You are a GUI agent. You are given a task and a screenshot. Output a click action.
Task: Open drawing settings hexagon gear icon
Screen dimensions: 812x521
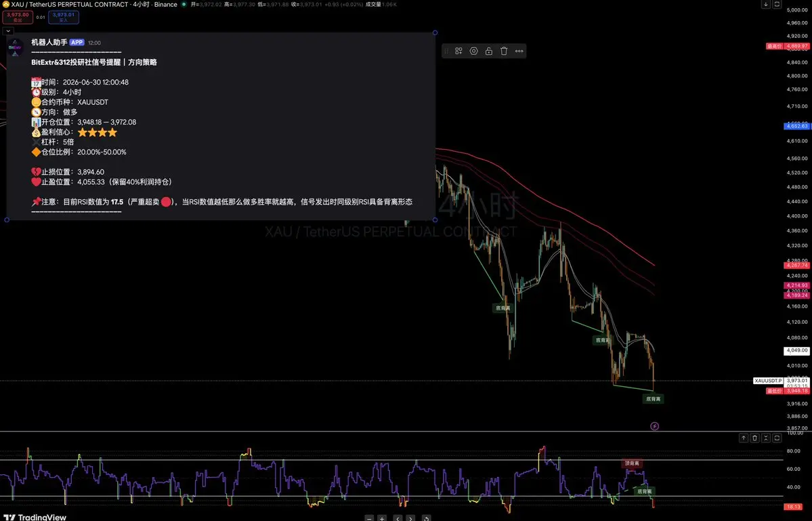[x=474, y=51]
